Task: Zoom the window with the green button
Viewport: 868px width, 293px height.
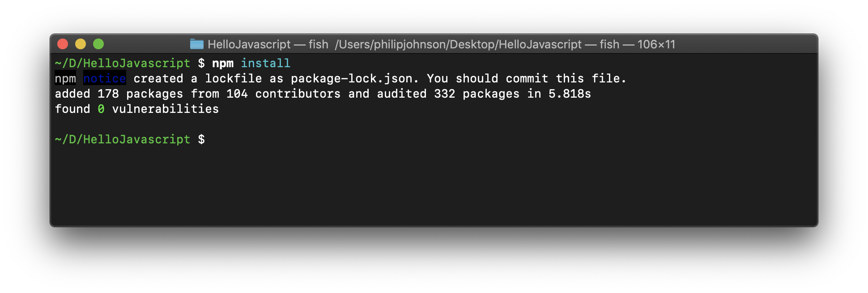Action: click(98, 44)
